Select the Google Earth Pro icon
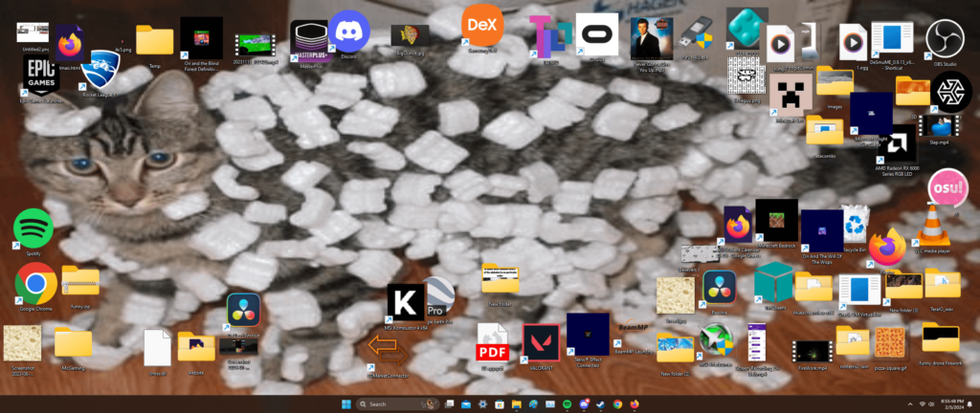 pos(439,297)
